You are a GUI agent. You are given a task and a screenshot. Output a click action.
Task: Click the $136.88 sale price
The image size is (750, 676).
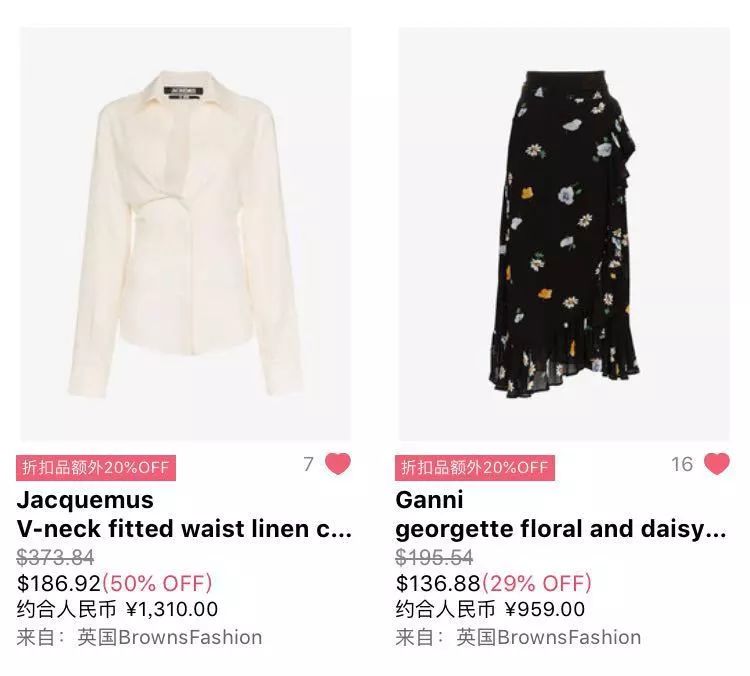(438, 583)
